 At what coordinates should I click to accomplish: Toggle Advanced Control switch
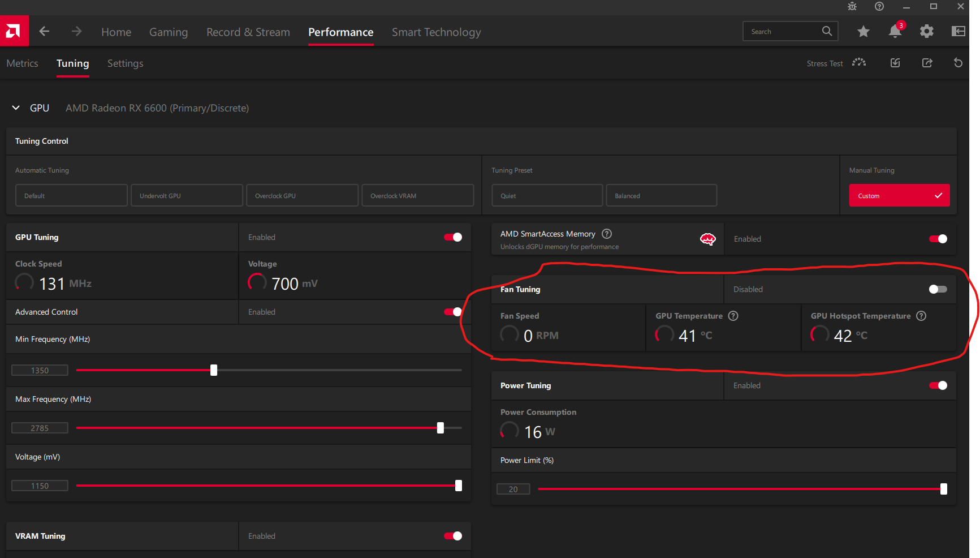tap(453, 312)
